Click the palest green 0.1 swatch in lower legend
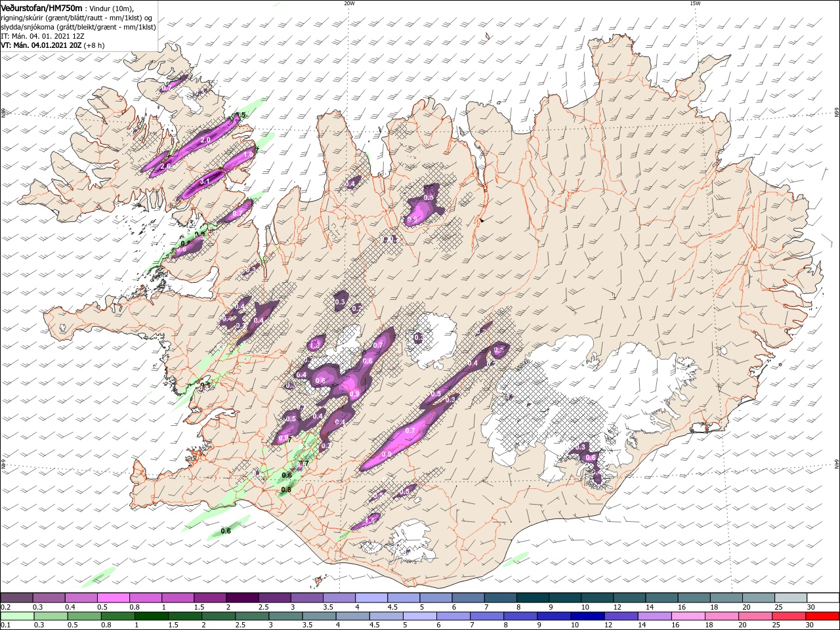The image size is (840, 630). (x=17, y=616)
